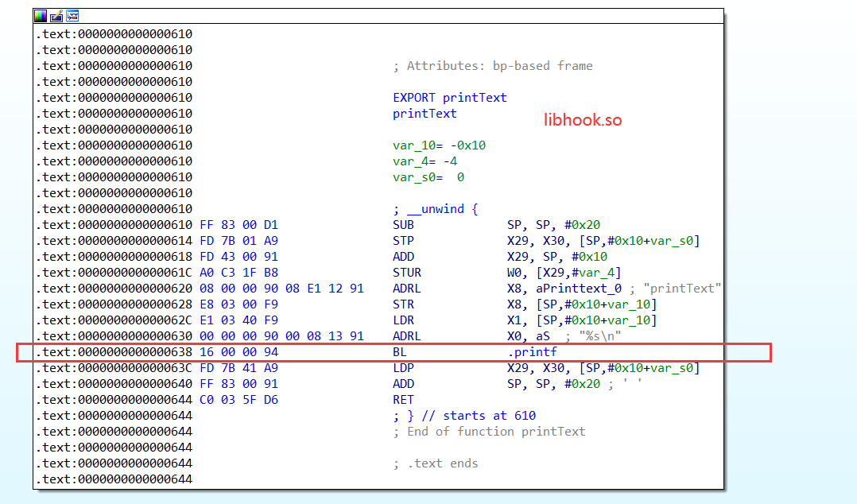Click the red libhook.so annotation label
This screenshot has height=504, width=857.
583,120
